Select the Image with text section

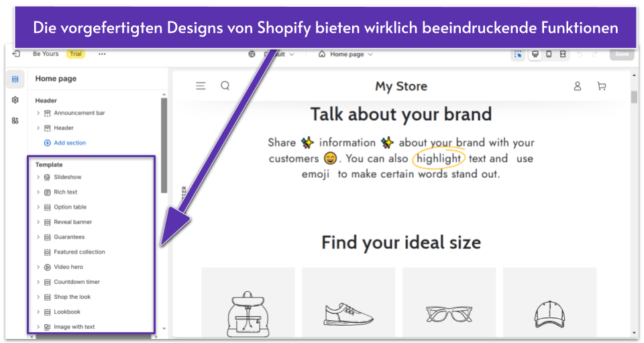(x=74, y=327)
